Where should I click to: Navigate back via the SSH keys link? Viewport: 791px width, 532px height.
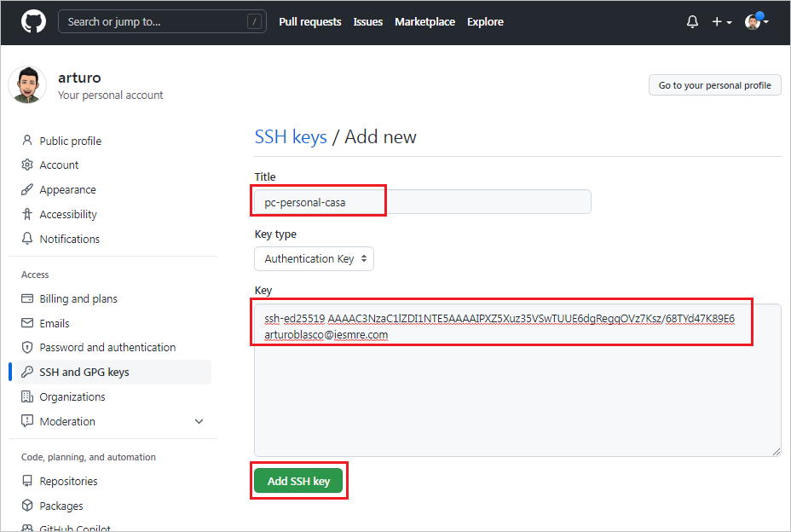(291, 136)
